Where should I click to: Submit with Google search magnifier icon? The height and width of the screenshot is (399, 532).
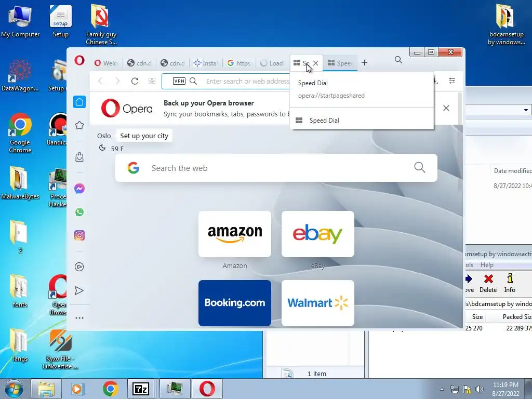(x=420, y=167)
